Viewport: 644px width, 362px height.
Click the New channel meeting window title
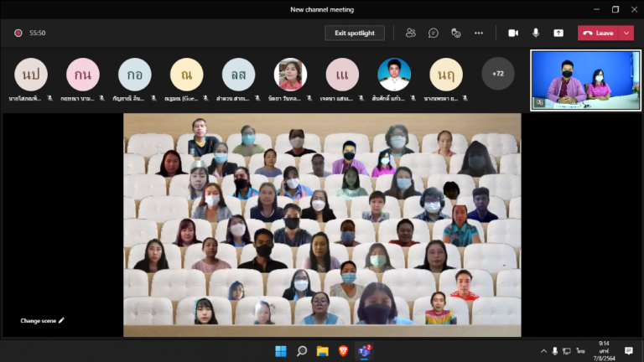click(322, 9)
